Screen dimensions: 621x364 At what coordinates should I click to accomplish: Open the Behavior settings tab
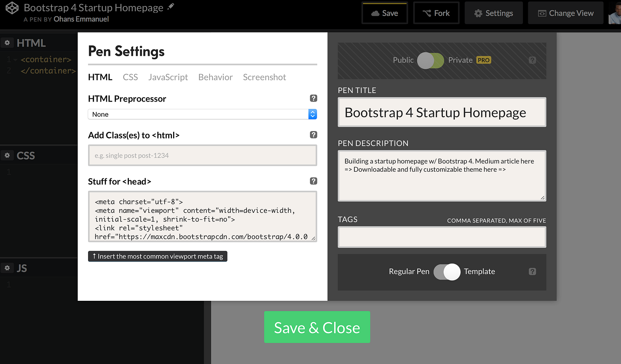click(x=215, y=77)
